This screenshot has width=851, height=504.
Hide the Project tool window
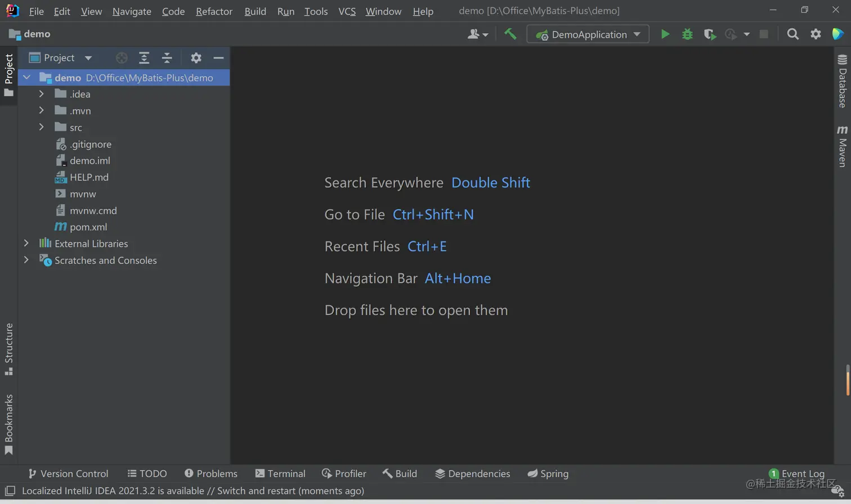218,57
